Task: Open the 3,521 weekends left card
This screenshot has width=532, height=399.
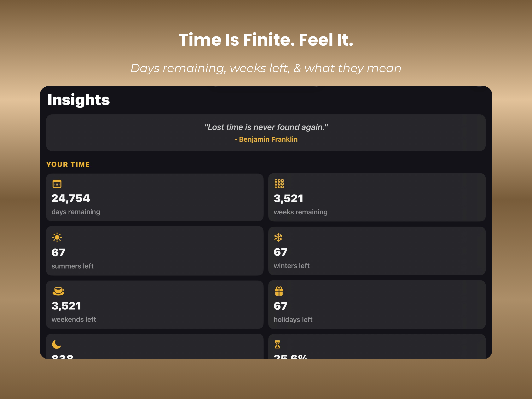Action: pyautogui.click(x=155, y=305)
